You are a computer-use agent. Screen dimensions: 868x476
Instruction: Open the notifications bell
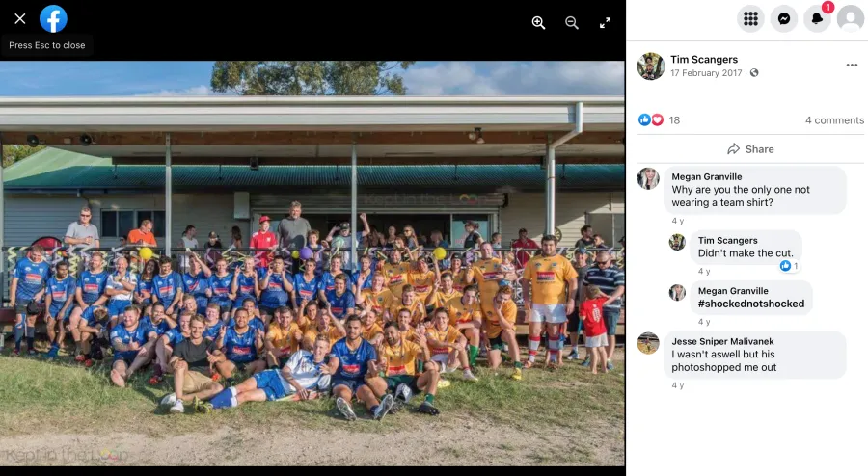(x=817, y=19)
